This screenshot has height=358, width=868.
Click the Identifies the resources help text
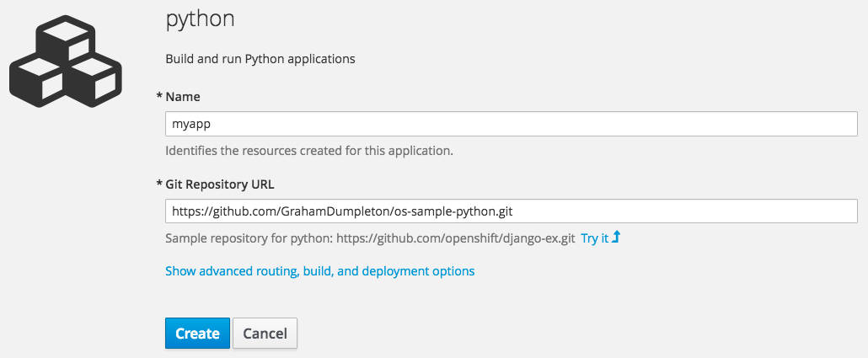[308, 151]
